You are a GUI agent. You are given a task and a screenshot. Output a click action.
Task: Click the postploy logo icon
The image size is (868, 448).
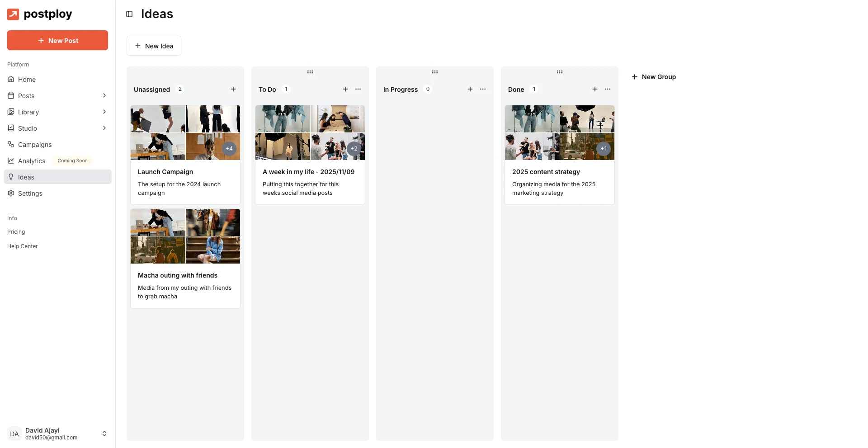pyautogui.click(x=13, y=14)
